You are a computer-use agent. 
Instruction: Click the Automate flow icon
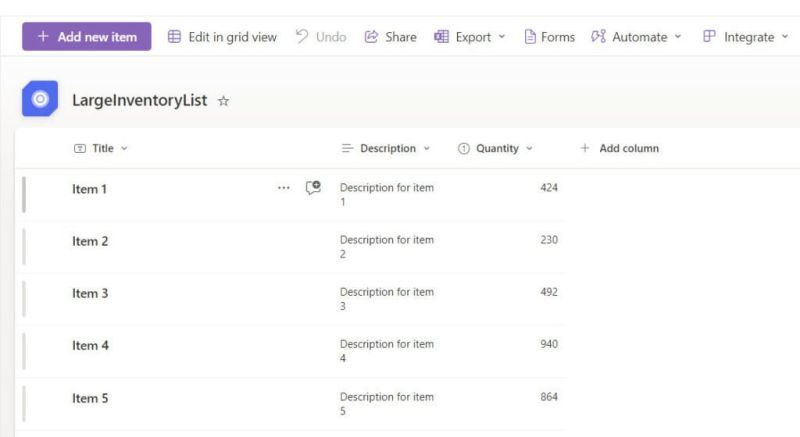pyautogui.click(x=598, y=37)
